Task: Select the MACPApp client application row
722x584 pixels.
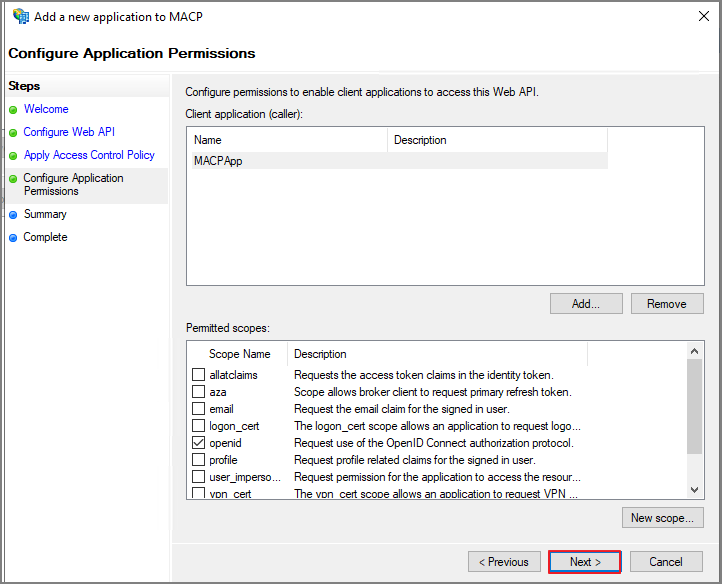Action: pyautogui.click(x=400, y=161)
